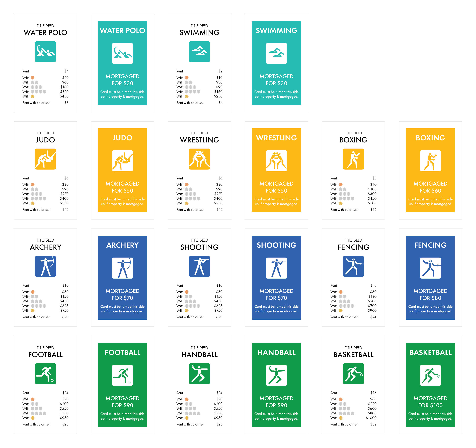Click the gold dot on Fencing's last With row
Viewport: 476px width, 448px height.
tap(341, 311)
